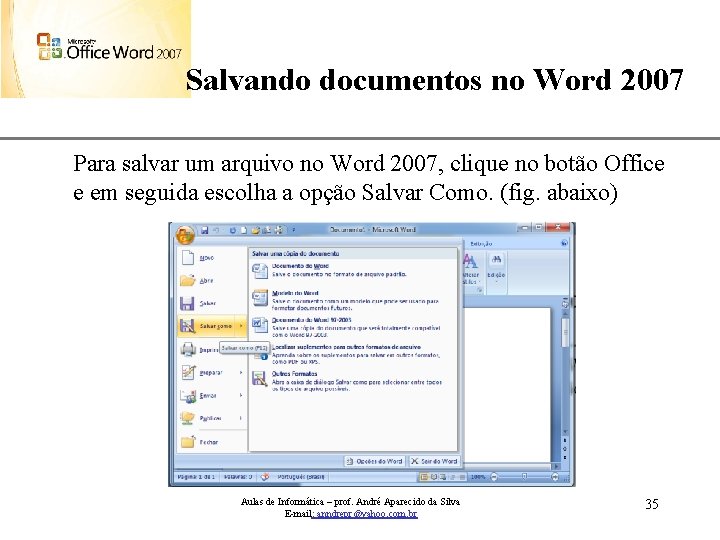Choose Imprimir printer item in Office menu
This screenshot has height=540, width=720.
198,349
